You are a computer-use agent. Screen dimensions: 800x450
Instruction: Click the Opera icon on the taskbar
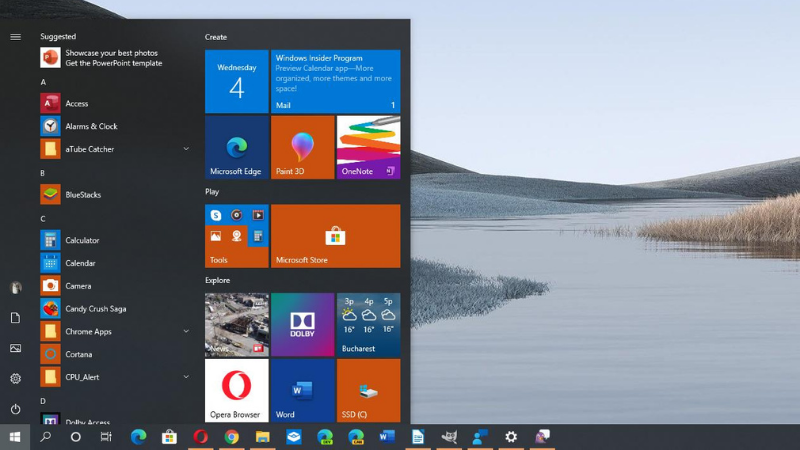(x=201, y=437)
